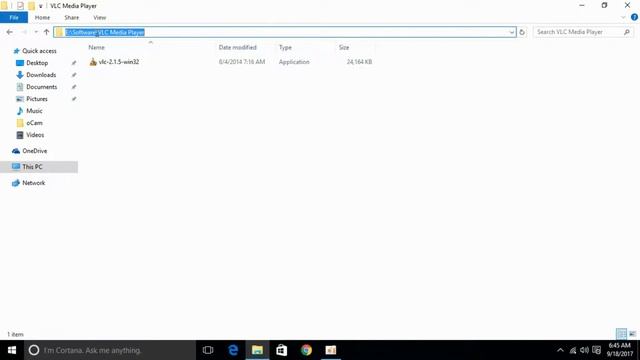Expand the ribbon with the chevron

(x=623, y=17)
